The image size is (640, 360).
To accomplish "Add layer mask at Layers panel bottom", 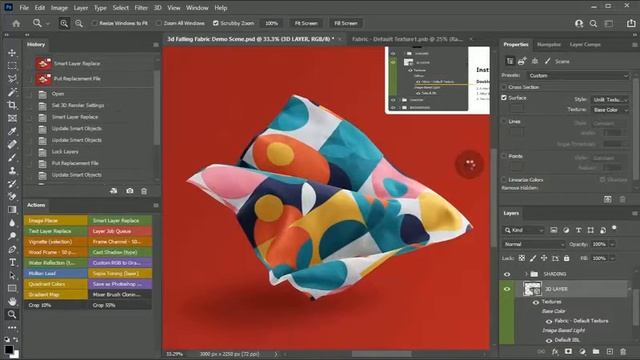I will (568, 351).
